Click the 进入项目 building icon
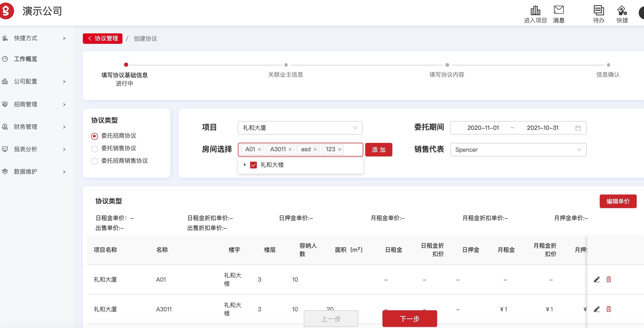The width and height of the screenshot is (644, 328). click(x=535, y=11)
